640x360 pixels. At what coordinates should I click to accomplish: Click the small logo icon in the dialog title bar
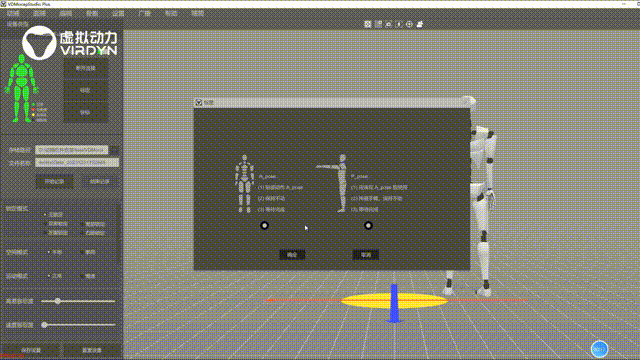[199, 102]
